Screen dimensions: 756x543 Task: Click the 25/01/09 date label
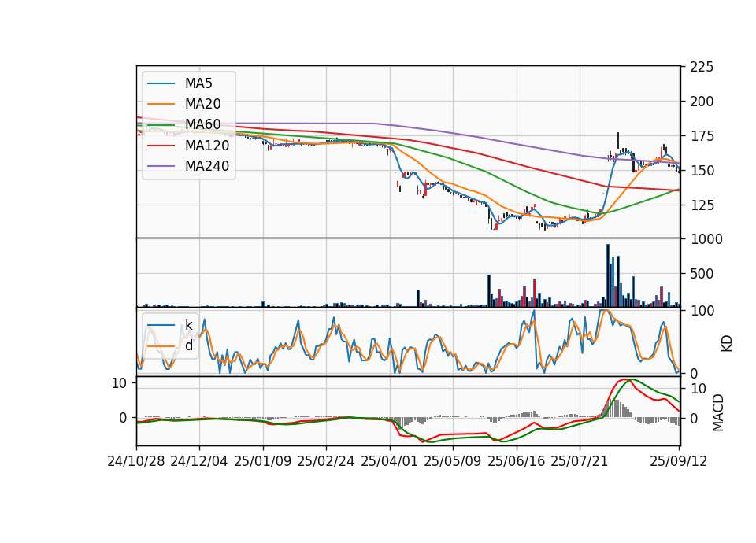263,461
